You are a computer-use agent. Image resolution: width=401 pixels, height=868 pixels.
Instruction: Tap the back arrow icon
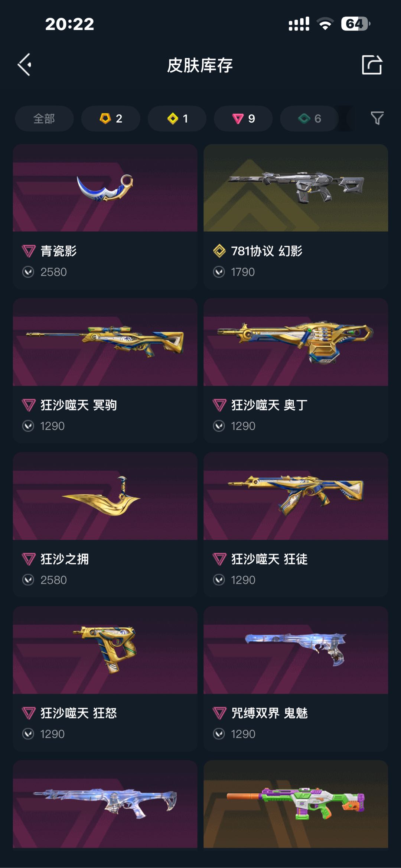[x=25, y=65]
